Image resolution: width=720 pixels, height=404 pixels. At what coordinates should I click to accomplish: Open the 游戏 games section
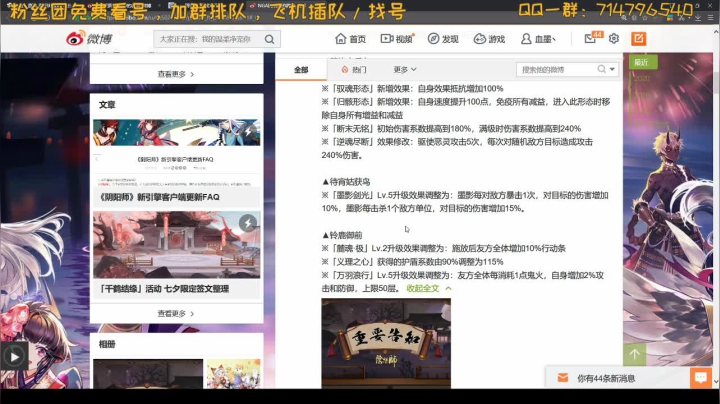[x=489, y=39]
